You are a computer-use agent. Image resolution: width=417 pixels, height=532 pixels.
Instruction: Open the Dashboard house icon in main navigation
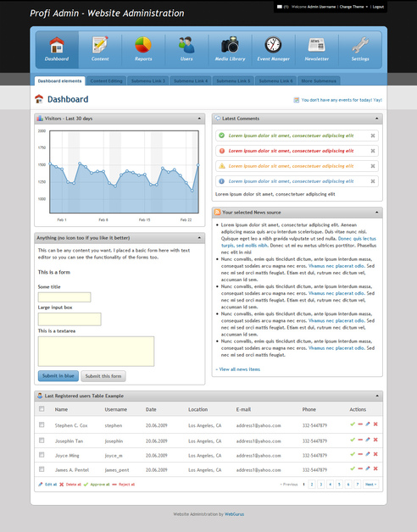point(57,45)
